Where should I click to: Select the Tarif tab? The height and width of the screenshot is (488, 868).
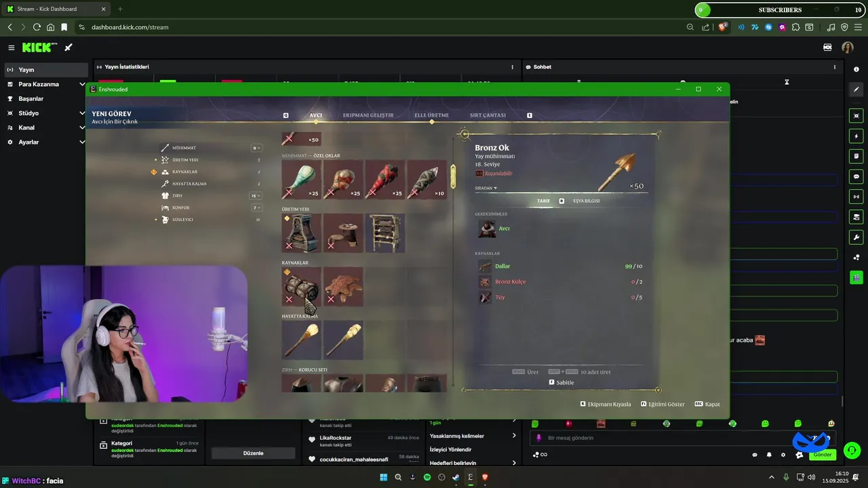pyautogui.click(x=544, y=201)
